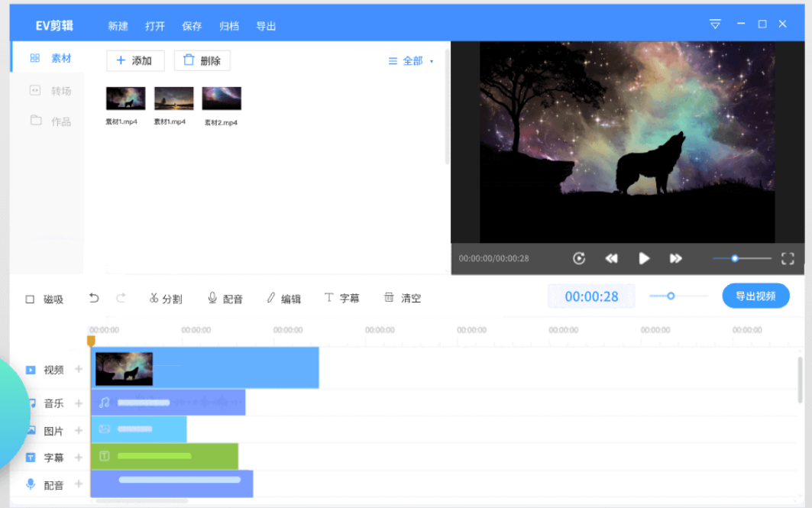Click 导出 in the top bar
Viewport: 812px width, 508px height.
266,26
